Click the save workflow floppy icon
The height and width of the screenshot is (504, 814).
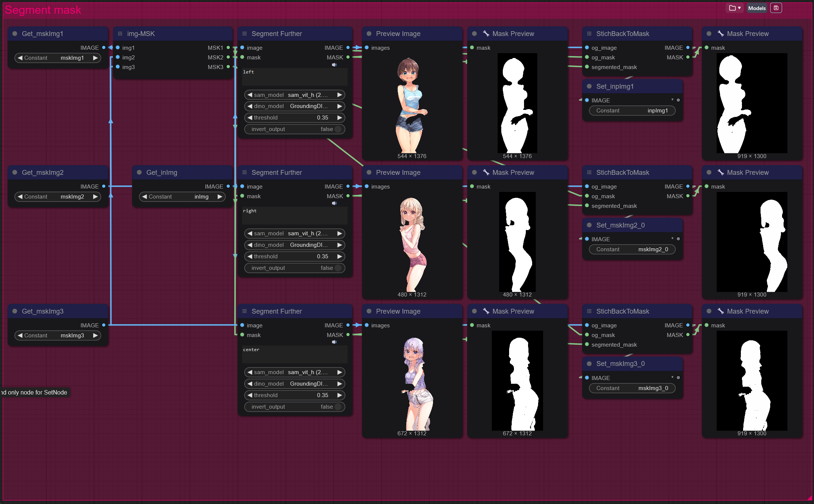[x=776, y=8]
